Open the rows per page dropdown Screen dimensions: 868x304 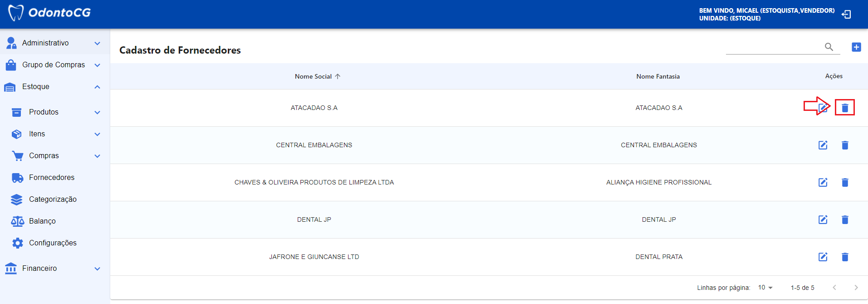[x=765, y=288]
